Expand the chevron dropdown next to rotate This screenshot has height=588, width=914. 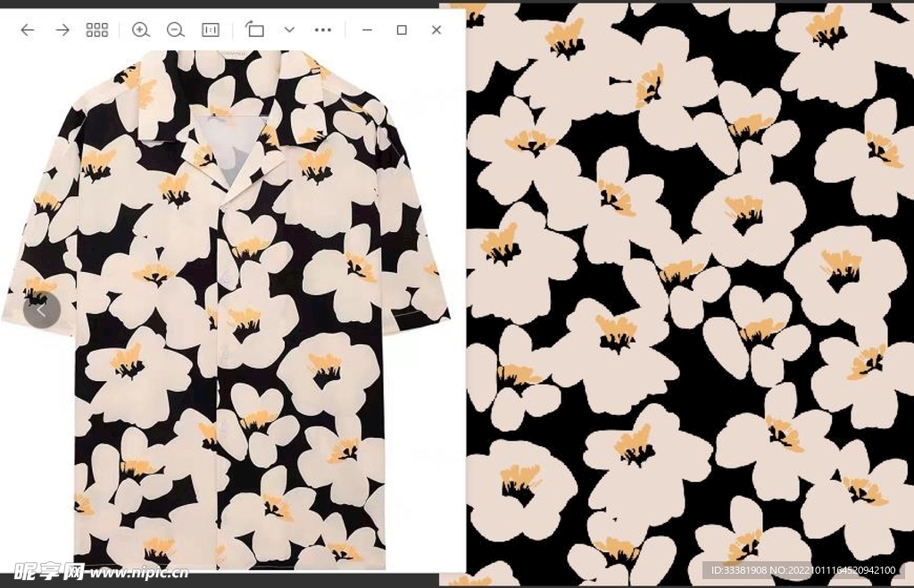289,30
